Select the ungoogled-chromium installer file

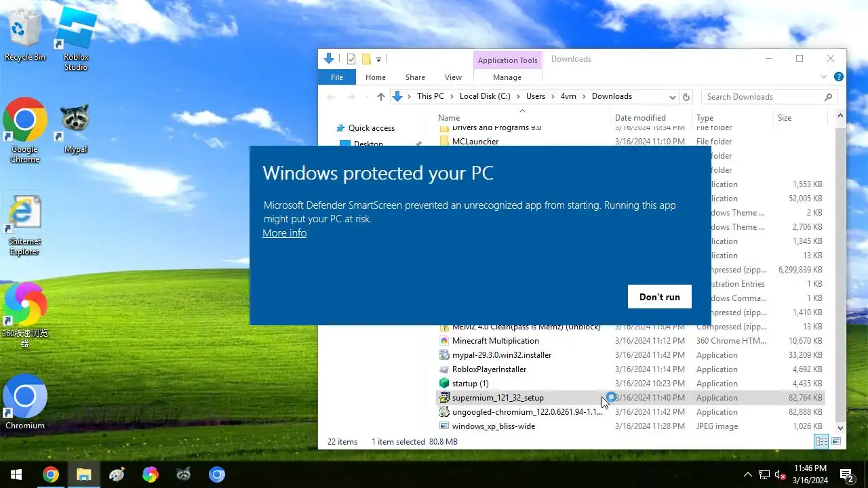coord(527,412)
